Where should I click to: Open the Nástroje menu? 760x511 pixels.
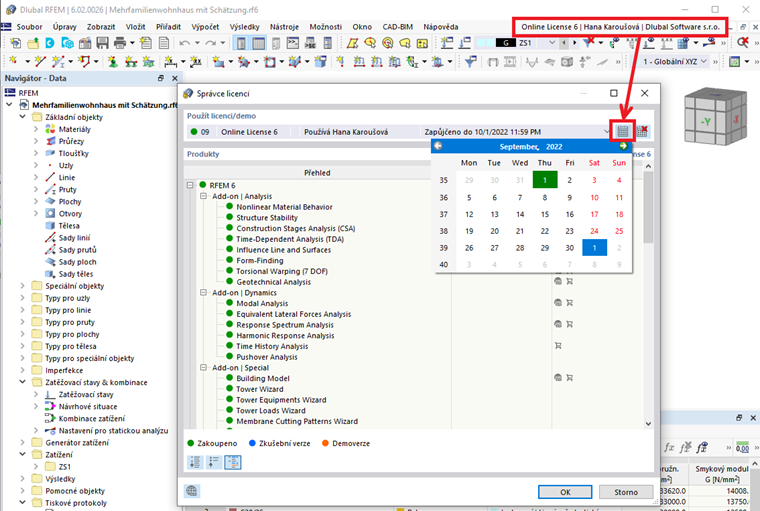284,27
